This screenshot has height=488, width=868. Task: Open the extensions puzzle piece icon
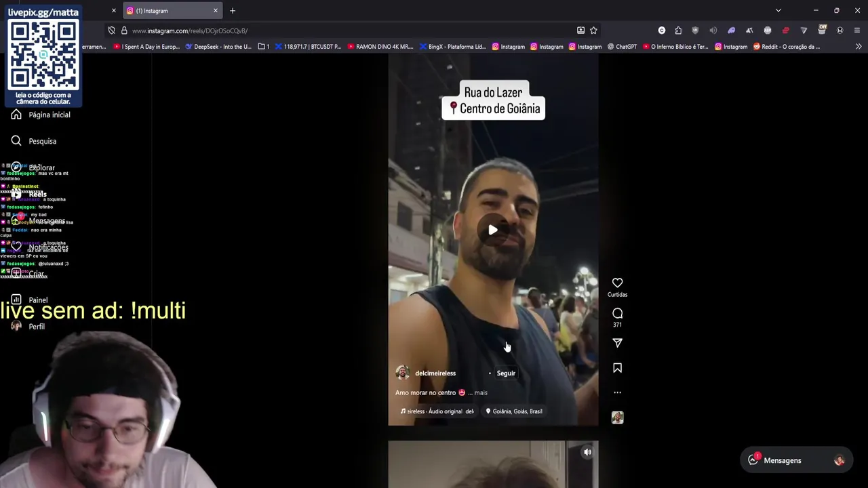(x=678, y=30)
